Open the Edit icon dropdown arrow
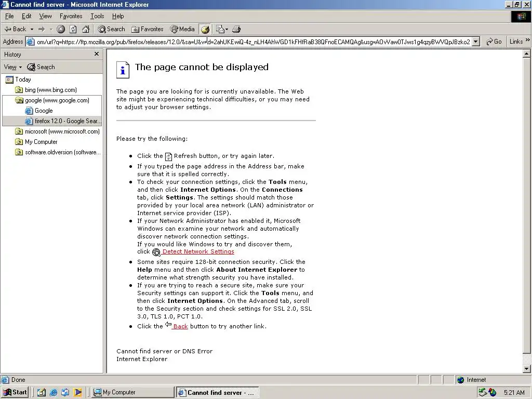The width and height of the screenshot is (532, 399). [227, 29]
